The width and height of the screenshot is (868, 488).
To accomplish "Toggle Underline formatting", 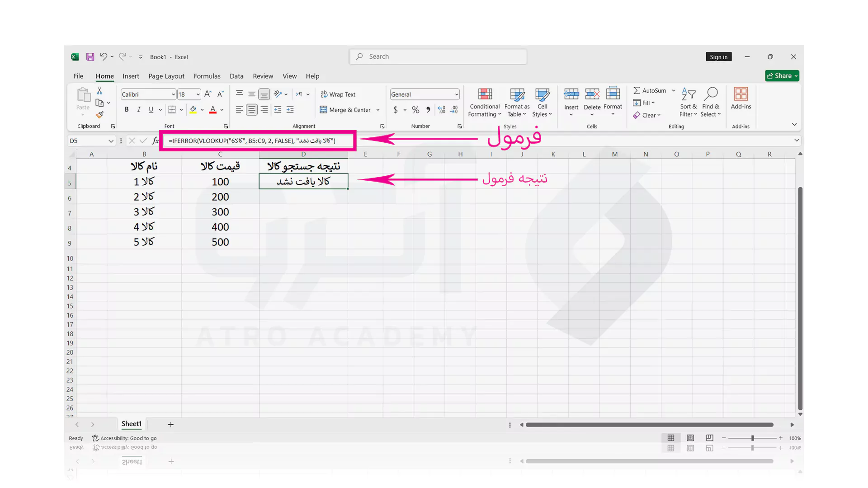I will coord(151,110).
